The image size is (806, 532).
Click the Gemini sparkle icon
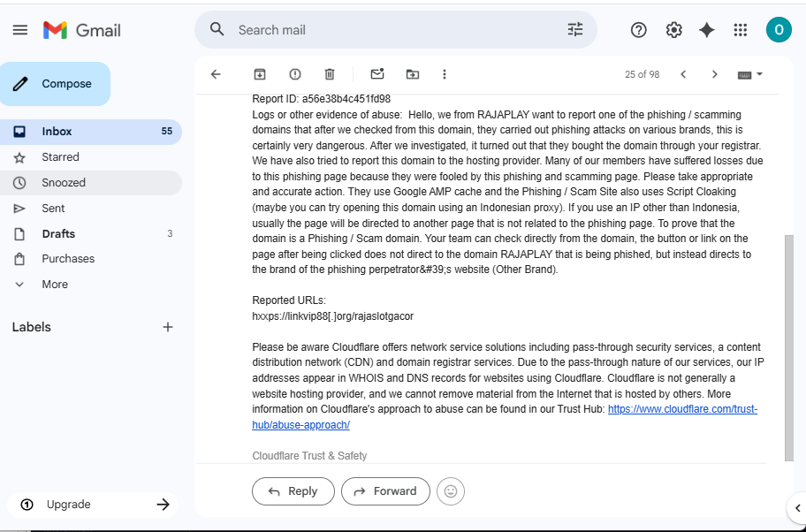707,30
